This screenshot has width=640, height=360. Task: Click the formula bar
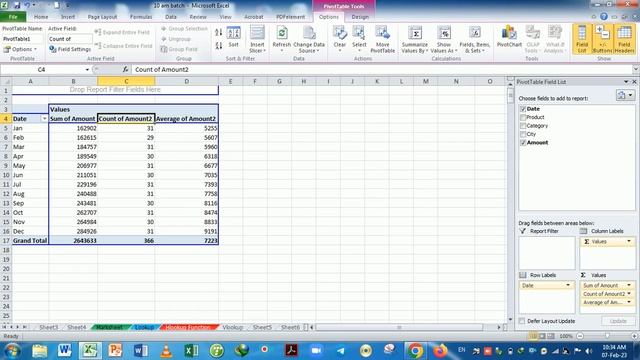[382, 69]
